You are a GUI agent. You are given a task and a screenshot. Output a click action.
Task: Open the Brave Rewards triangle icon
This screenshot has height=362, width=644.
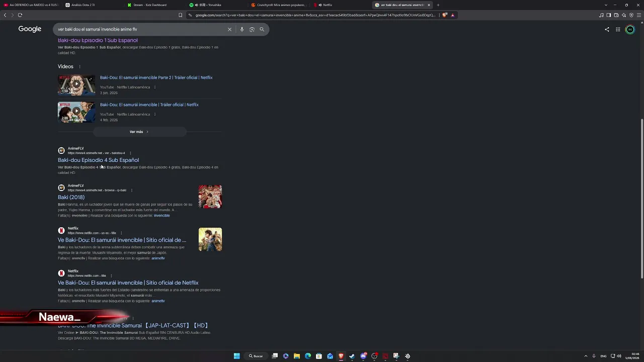pos(452,15)
